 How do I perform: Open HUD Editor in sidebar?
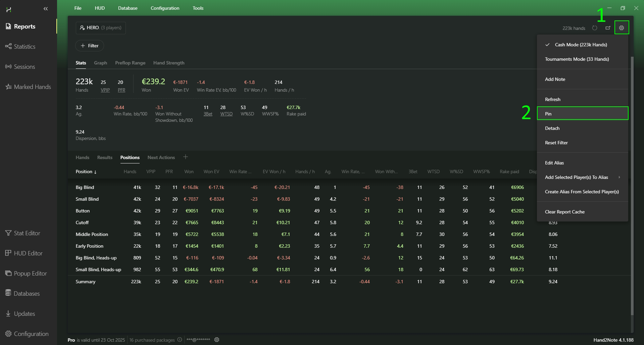click(x=28, y=253)
